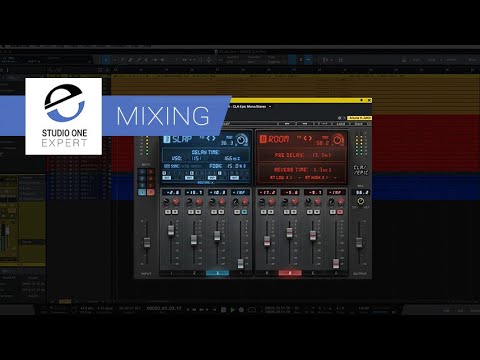The width and height of the screenshot is (480, 360).
Task: Click the delay channel 1 fader handle
Action: [x=171, y=230]
